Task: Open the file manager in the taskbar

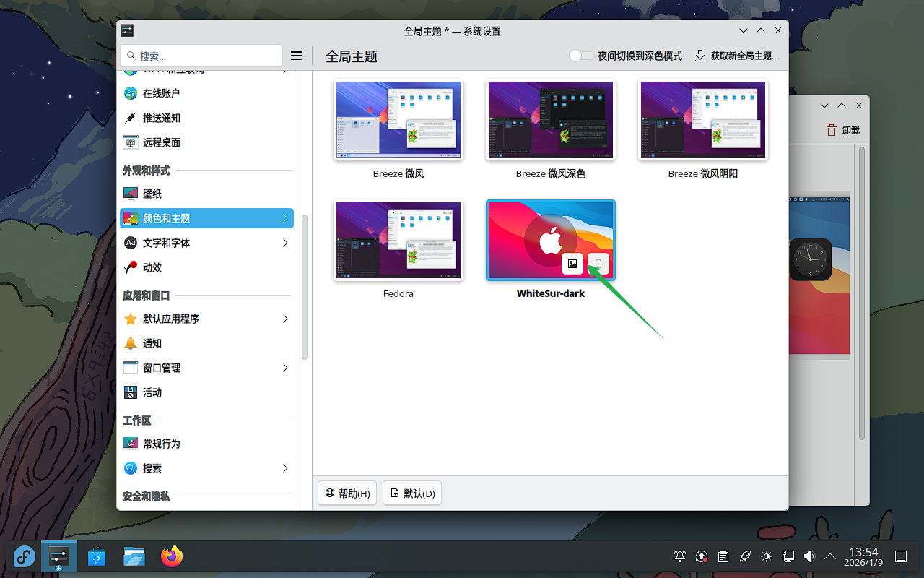Action: (x=134, y=556)
